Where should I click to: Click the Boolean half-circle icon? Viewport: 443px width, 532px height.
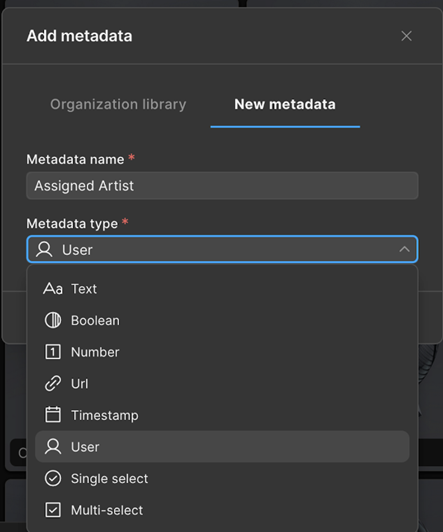point(53,320)
